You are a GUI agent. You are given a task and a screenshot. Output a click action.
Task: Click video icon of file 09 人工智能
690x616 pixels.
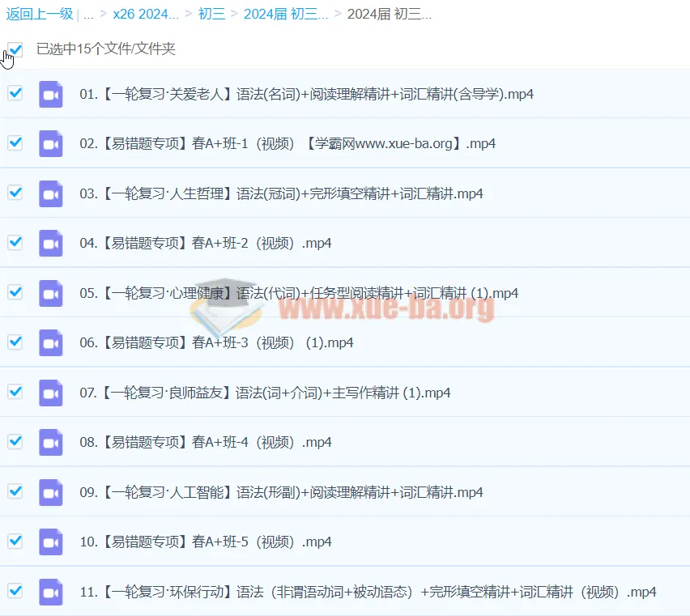pyautogui.click(x=51, y=492)
